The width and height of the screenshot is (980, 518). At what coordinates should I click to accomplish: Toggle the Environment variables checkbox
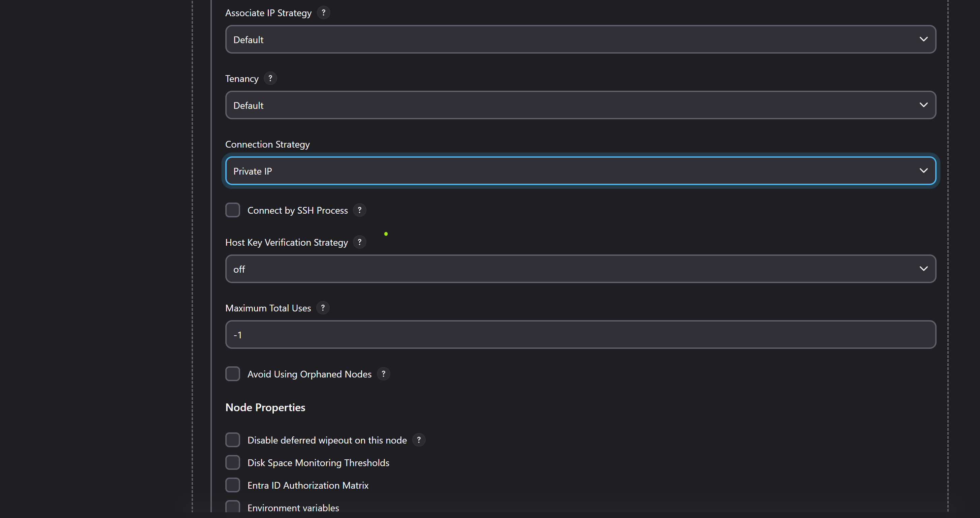click(x=232, y=507)
